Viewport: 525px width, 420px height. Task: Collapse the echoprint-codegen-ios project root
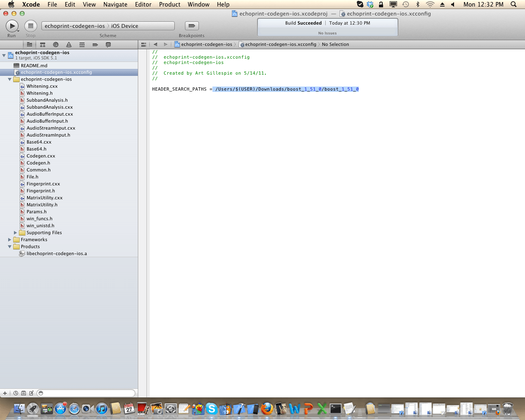(x=4, y=55)
